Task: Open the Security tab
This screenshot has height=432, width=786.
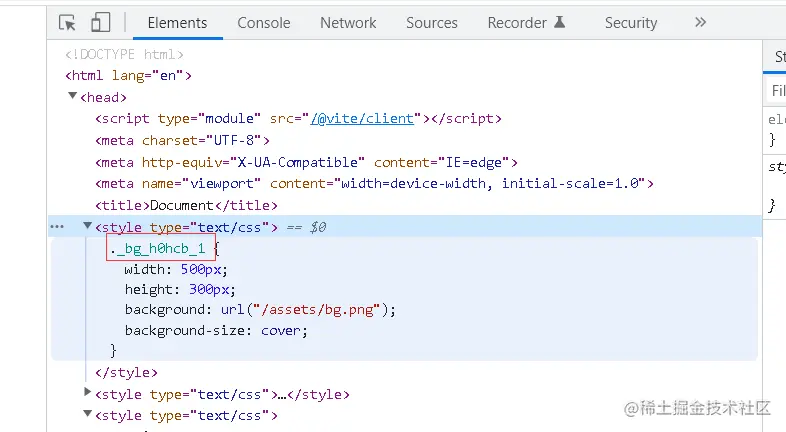Action: click(x=631, y=22)
